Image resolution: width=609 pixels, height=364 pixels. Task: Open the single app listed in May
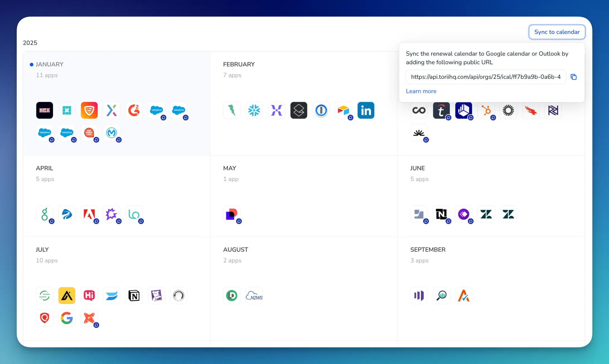[232, 214]
